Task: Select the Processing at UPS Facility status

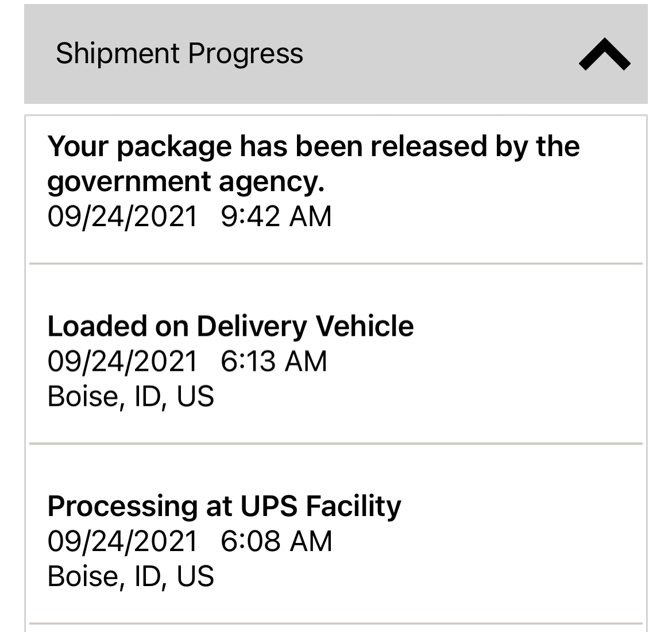Action: tap(224, 506)
